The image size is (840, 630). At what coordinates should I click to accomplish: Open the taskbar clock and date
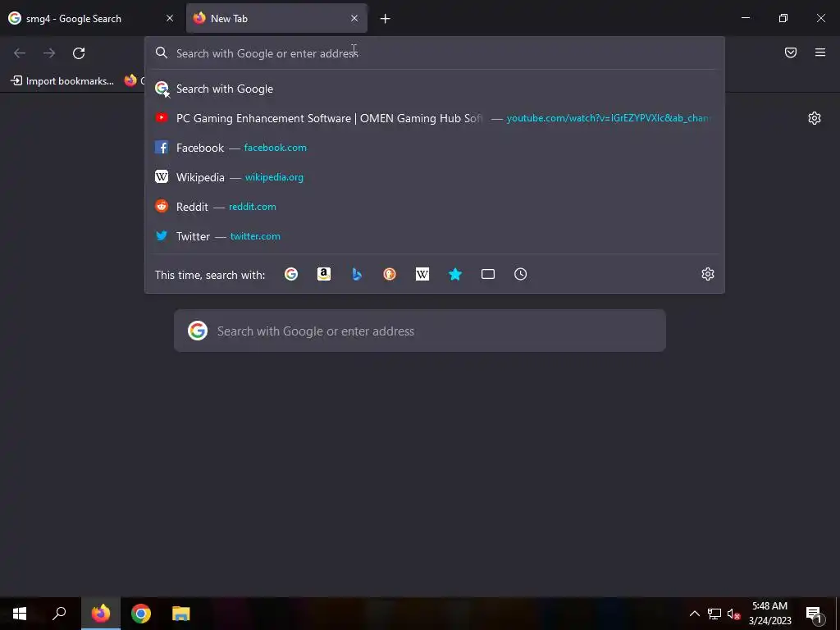tap(769, 614)
